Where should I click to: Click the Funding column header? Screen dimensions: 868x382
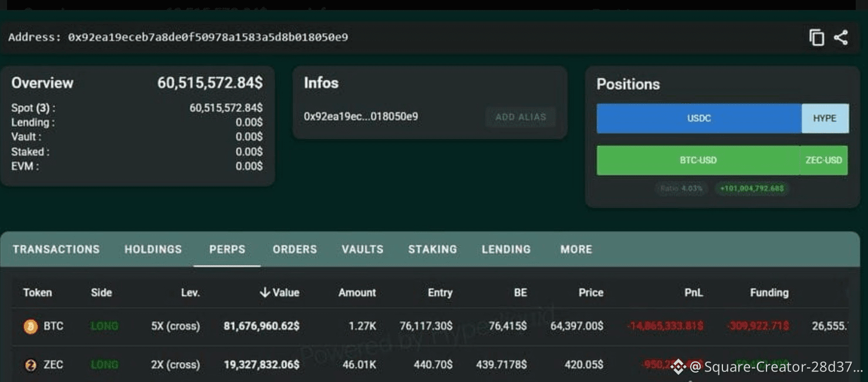pos(769,292)
